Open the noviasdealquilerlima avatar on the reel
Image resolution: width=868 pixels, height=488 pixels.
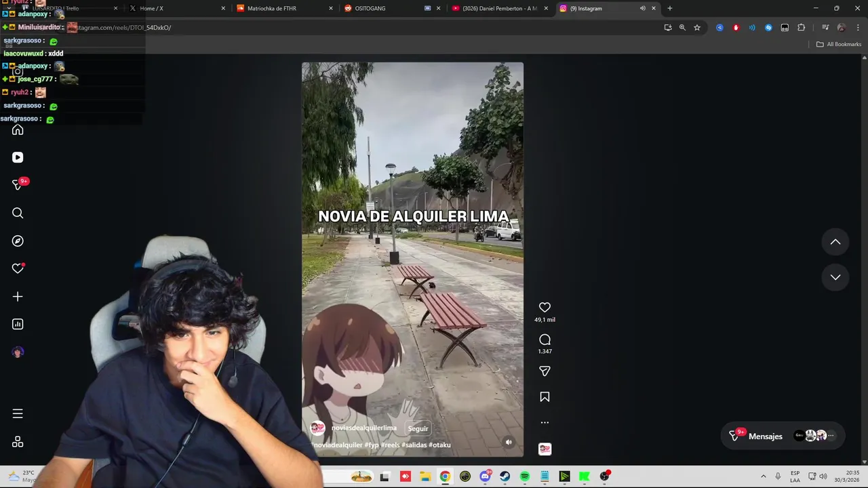[x=317, y=428]
